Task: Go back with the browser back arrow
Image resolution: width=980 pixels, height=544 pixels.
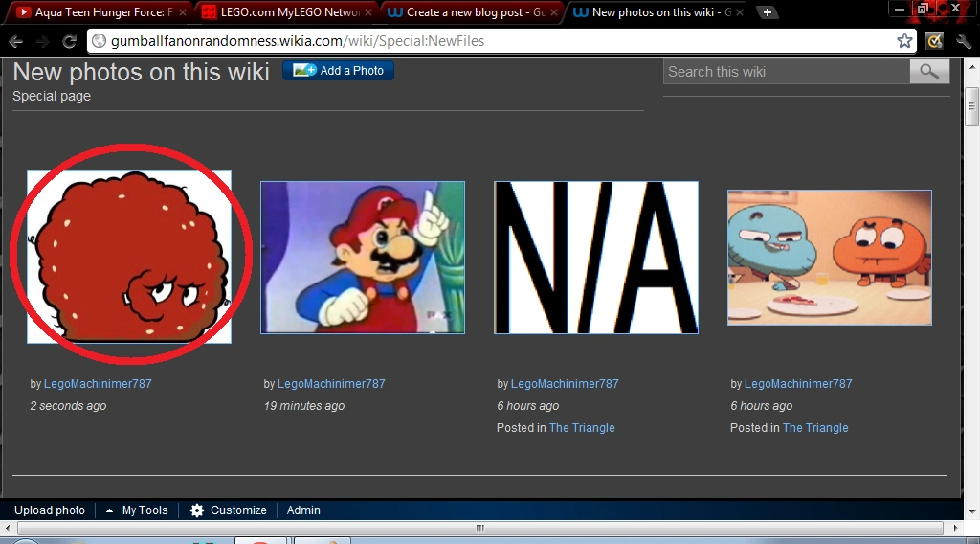Action: [x=15, y=41]
